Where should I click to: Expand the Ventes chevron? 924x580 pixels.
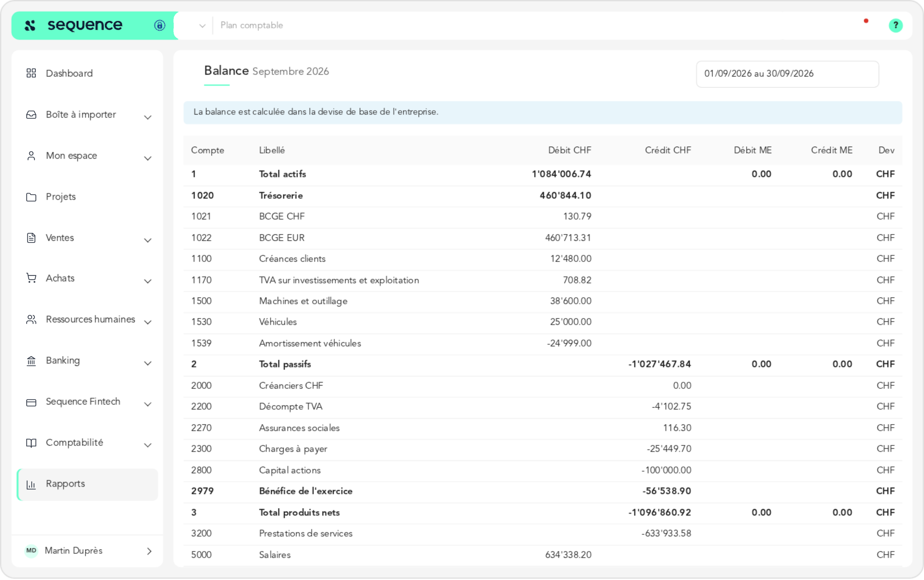[148, 240]
